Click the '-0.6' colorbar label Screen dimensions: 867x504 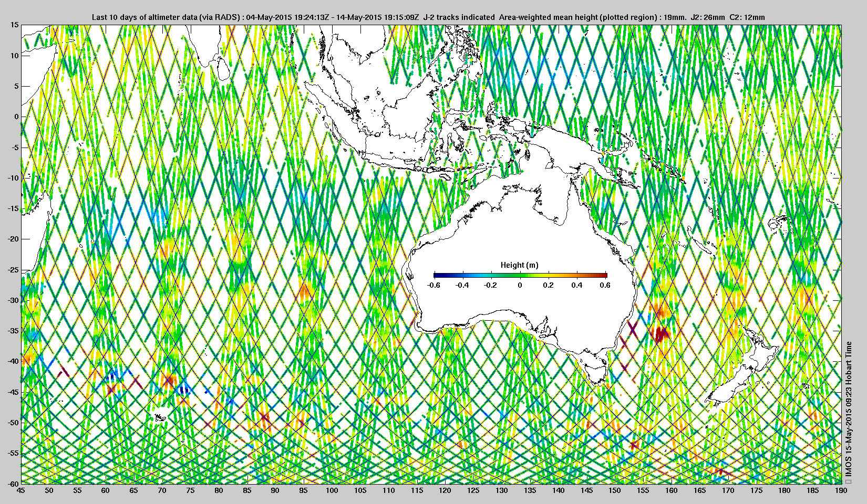click(434, 286)
